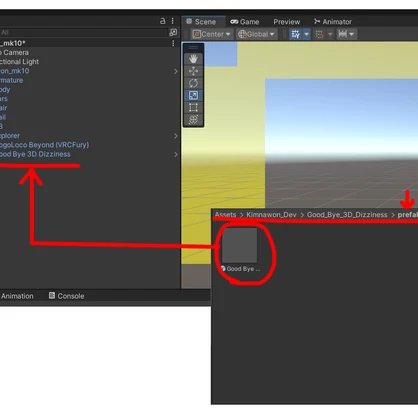Screen dimensions: 418x418
Task: Click the hierarchy search type icon
Action: [x=173, y=32]
